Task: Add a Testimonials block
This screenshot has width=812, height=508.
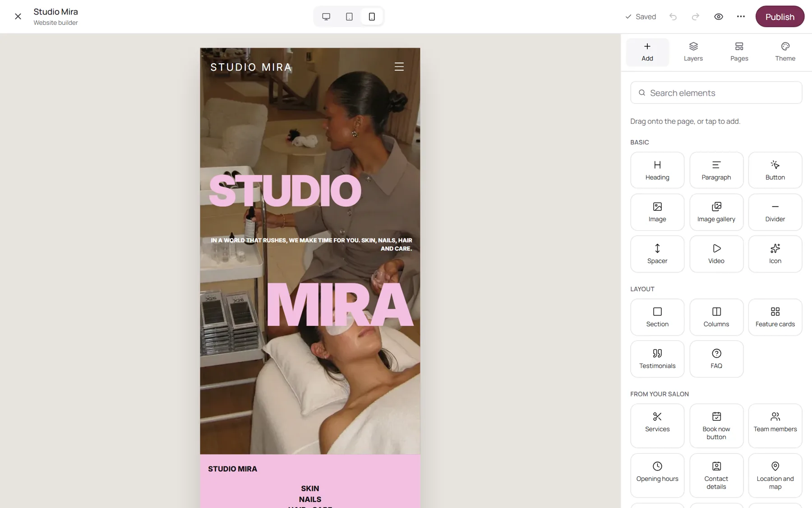Action: click(x=657, y=359)
